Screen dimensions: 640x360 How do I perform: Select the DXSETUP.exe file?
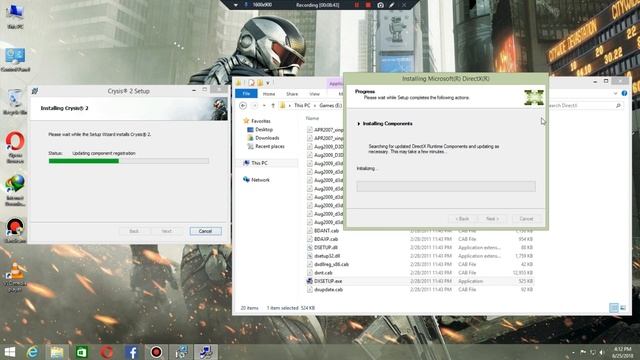tap(328, 281)
